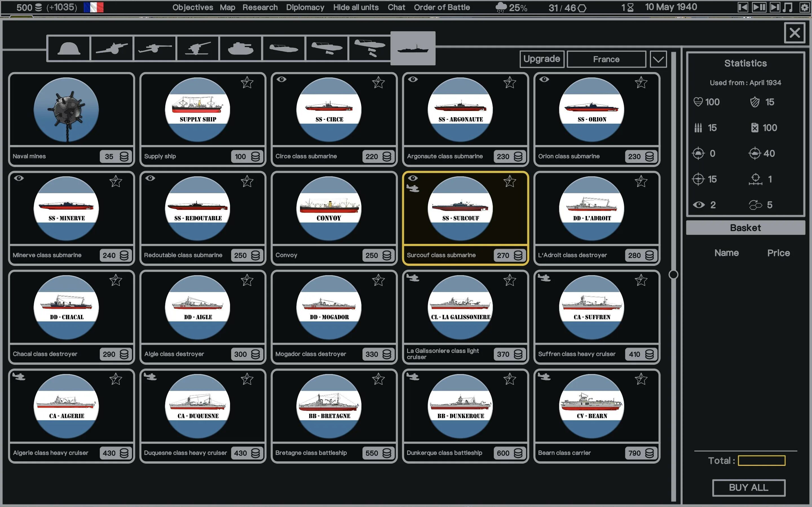812x507 pixels.
Task: Select the anti-aircraft gun category tab
Action: pyautogui.click(x=198, y=49)
